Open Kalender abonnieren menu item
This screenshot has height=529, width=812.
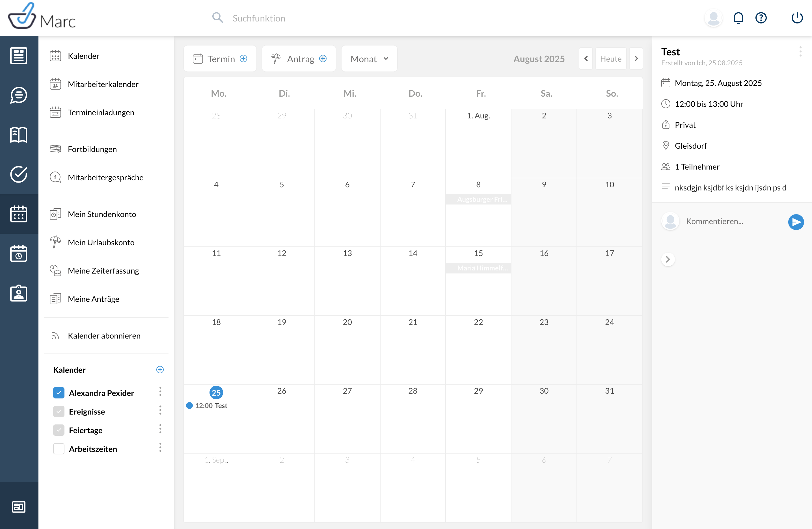coord(106,336)
